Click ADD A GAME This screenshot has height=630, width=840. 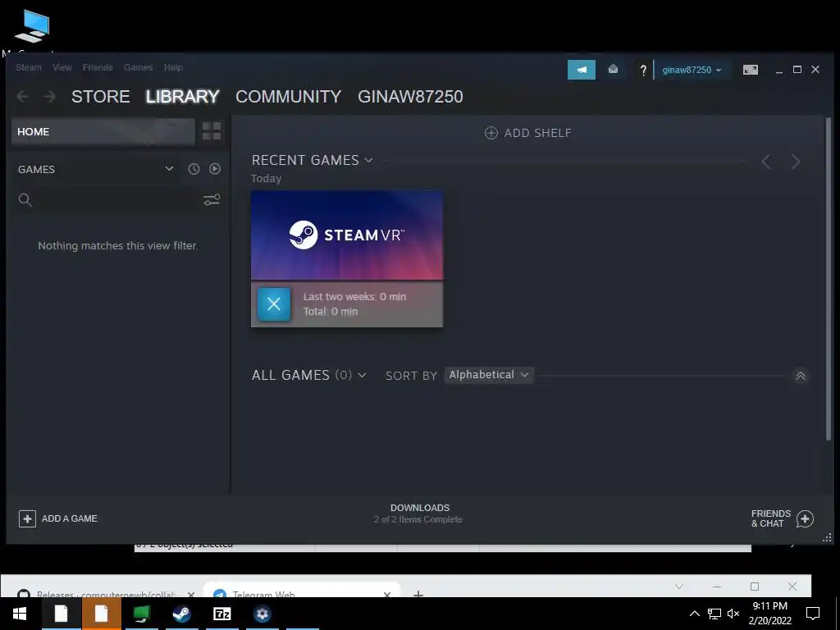58,518
